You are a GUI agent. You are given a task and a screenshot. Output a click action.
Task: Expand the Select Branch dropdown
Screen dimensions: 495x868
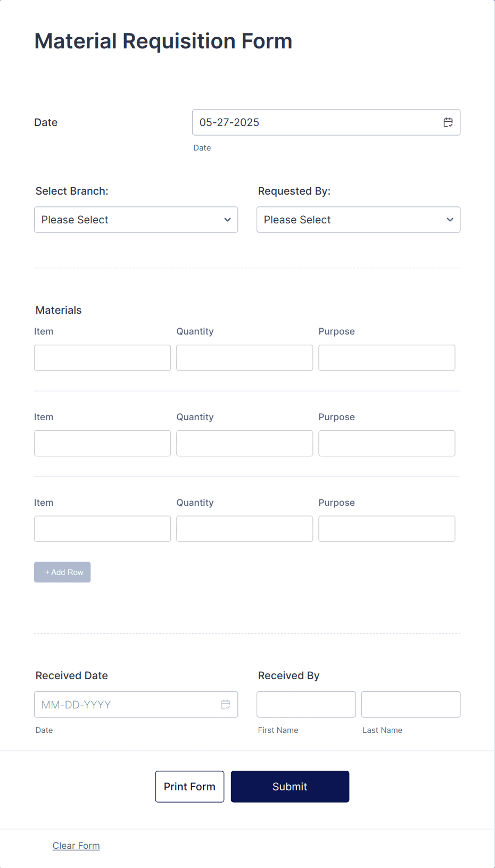click(136, 220)
